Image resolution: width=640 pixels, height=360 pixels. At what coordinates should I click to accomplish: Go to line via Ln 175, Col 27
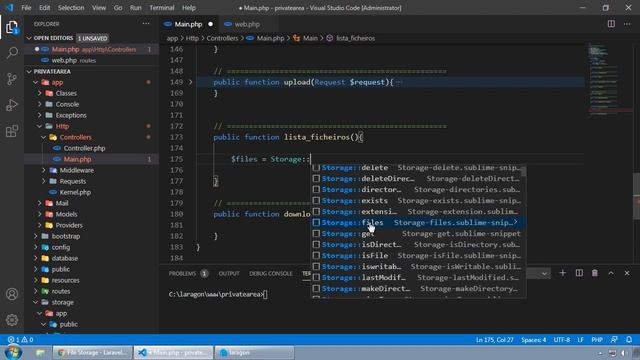tap(494, 340)
